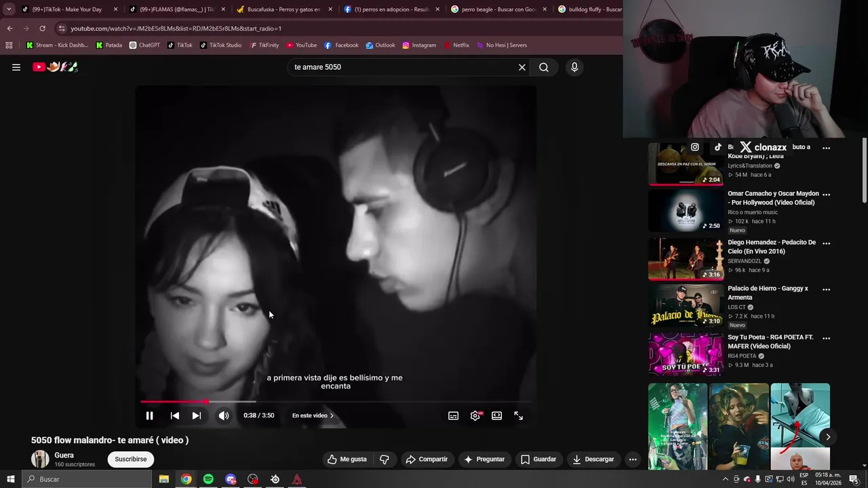Go to YouTube home via logo
The height and width of the screenshot is (488, 868).
56,67
